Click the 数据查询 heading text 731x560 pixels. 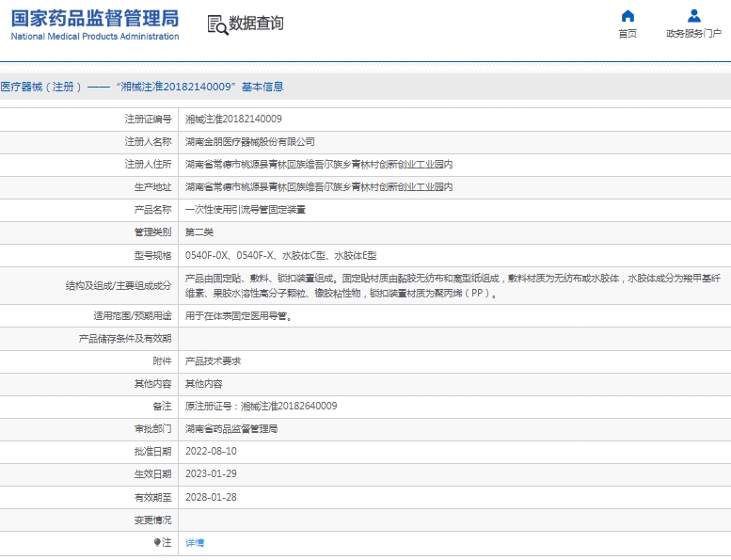click(256, 23)
